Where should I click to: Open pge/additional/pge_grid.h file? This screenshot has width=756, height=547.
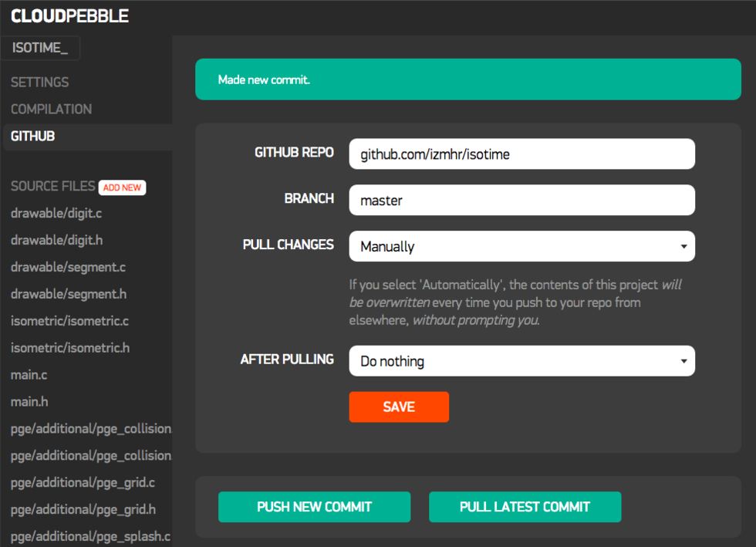pyautogui.click(x=83, y=510)
